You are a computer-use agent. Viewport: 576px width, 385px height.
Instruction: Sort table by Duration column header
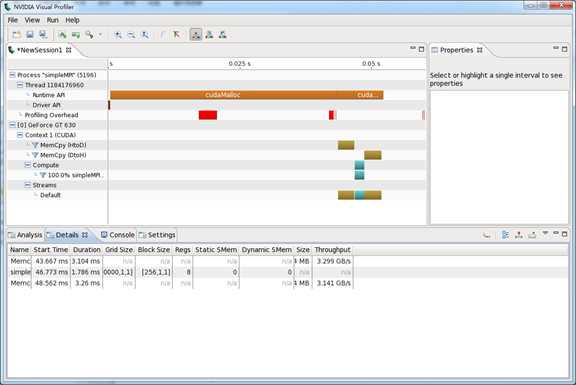pos(87,250)
